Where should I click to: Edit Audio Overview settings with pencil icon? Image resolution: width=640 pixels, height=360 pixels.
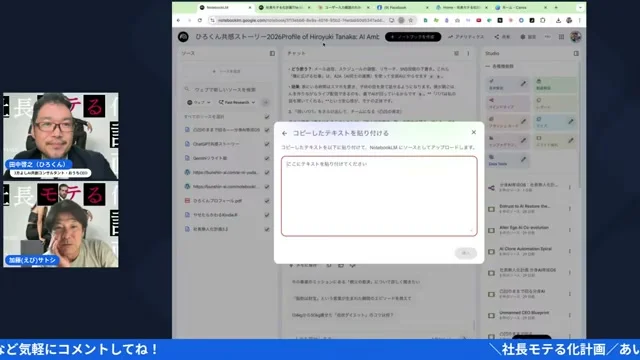[524, 84]
